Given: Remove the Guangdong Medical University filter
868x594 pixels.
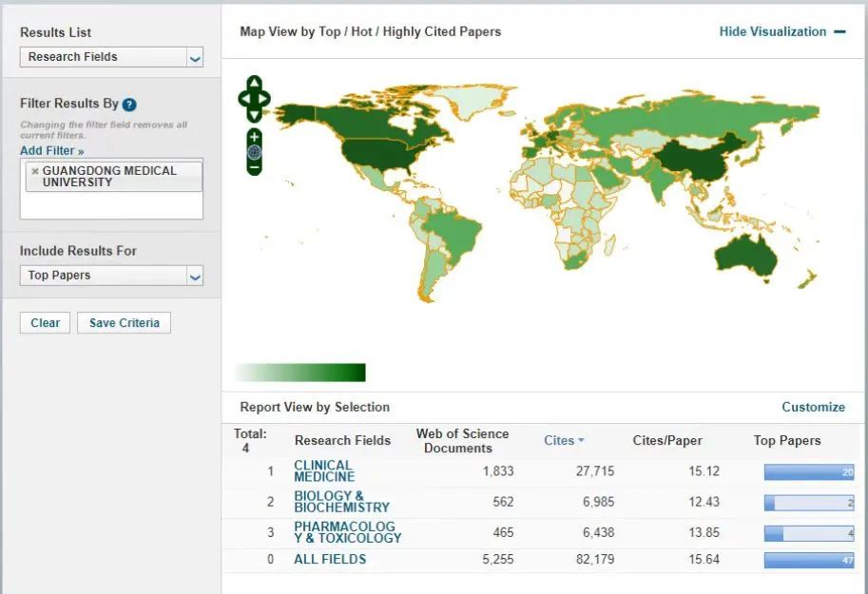Looking at the screenshot, I should [35, 171].
